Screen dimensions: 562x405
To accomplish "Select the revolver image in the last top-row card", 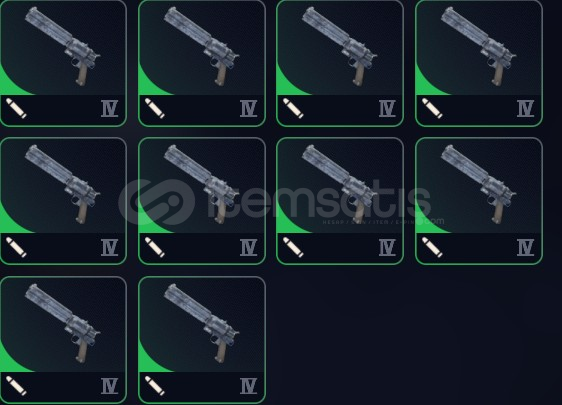I will point(478,46).
